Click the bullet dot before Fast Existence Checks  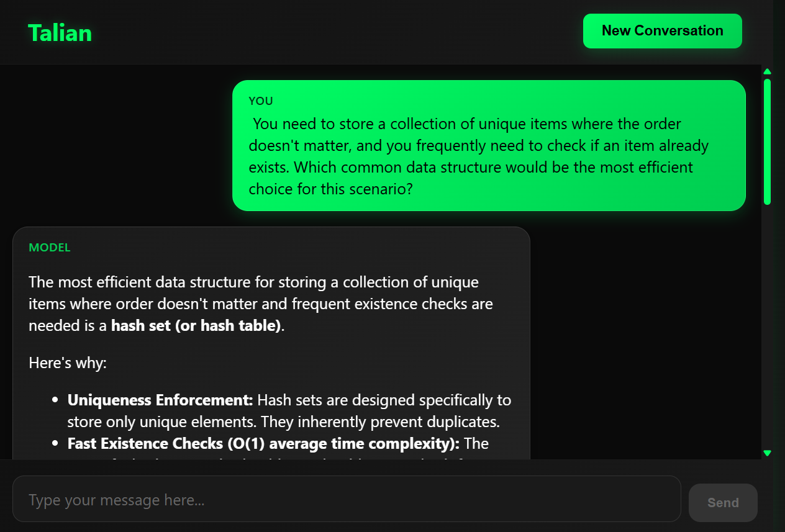click(55, 444)
